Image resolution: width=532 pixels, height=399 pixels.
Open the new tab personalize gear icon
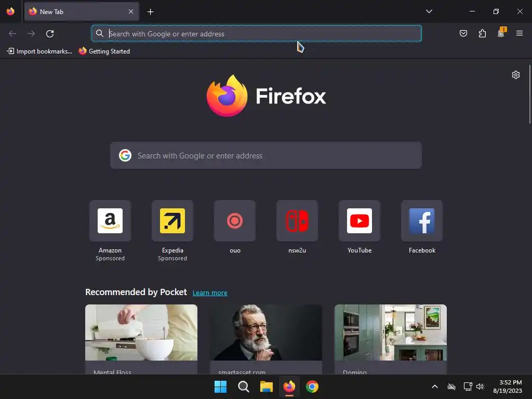(516, 75)
